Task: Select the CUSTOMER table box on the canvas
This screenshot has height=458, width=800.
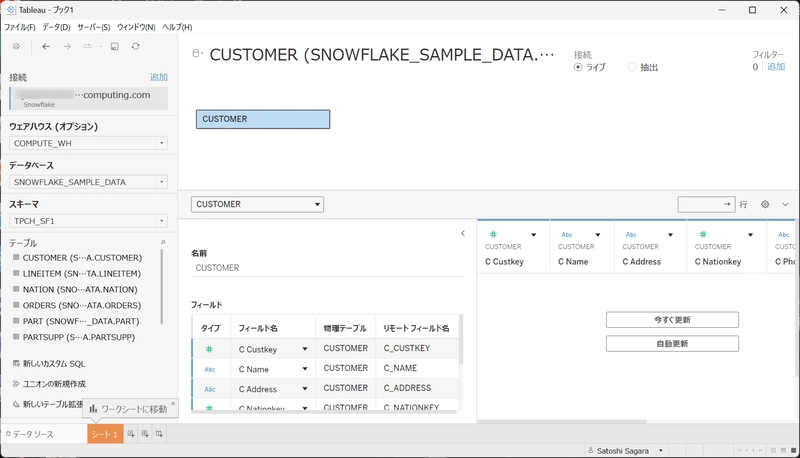Action: click(x=263, y=119)
